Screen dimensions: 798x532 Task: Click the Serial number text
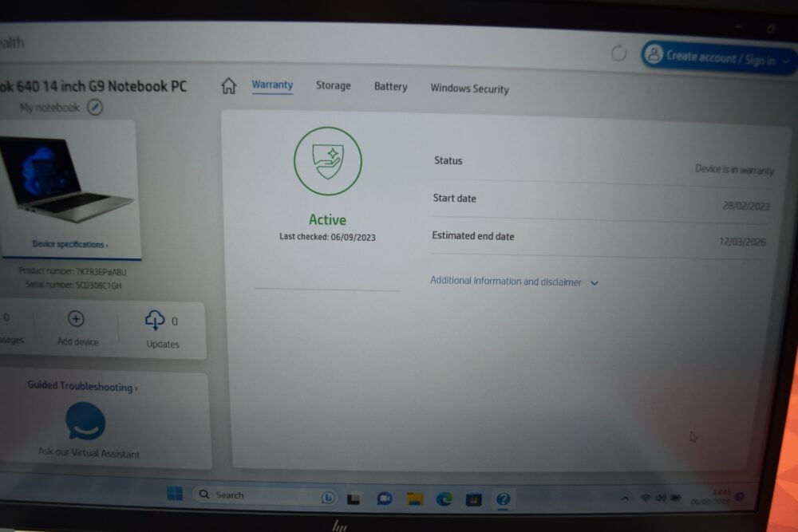73,286
